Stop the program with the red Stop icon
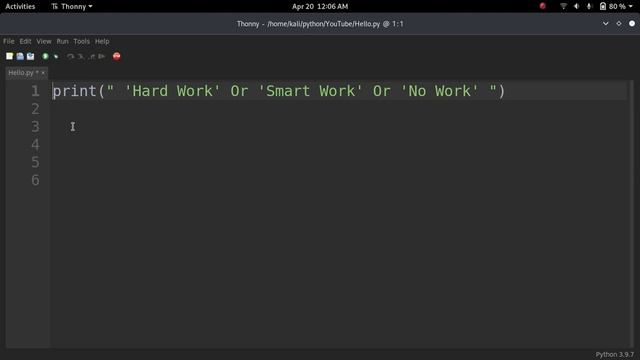Viewport: 640px width, 360px height. (x=117, y=56)
